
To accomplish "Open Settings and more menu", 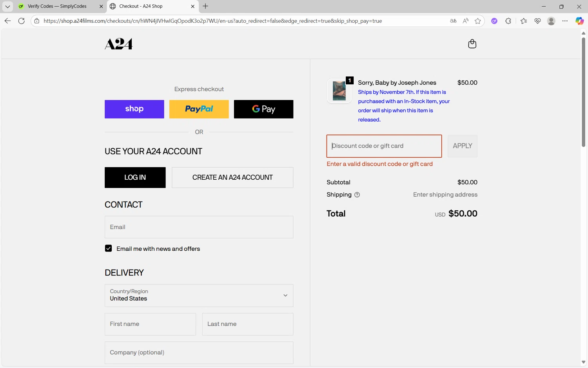I will [x=565, y=21].
